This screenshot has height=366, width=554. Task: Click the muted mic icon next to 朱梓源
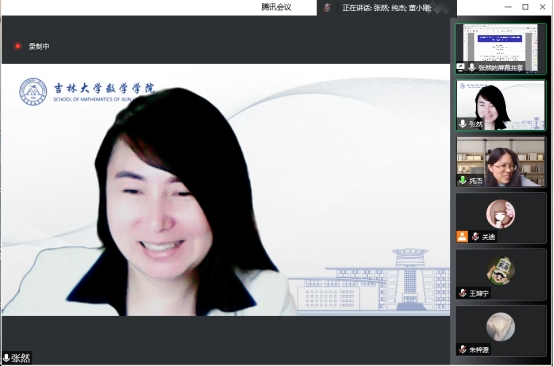463,349
